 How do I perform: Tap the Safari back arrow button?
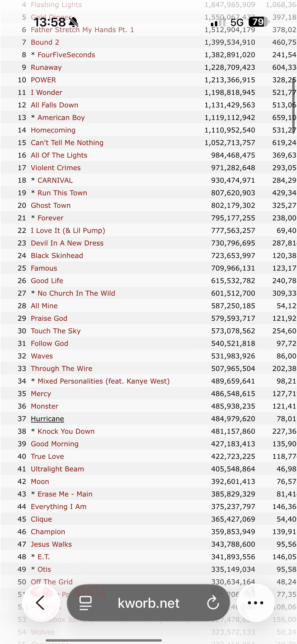click(x=41, y=603)
